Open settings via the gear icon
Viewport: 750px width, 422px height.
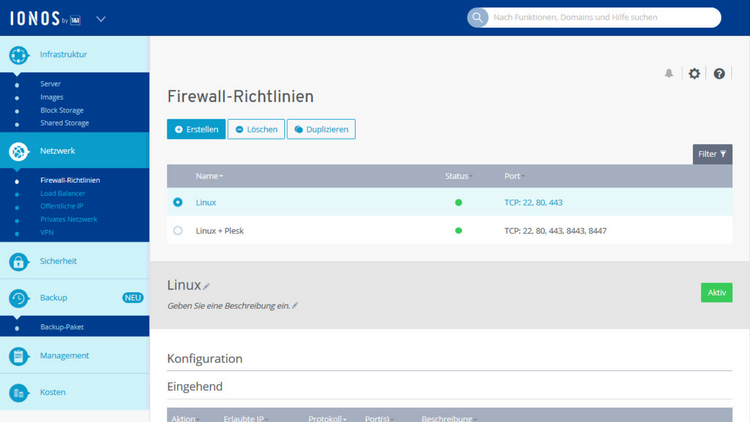pyautogui.click(x=694, y=73)
